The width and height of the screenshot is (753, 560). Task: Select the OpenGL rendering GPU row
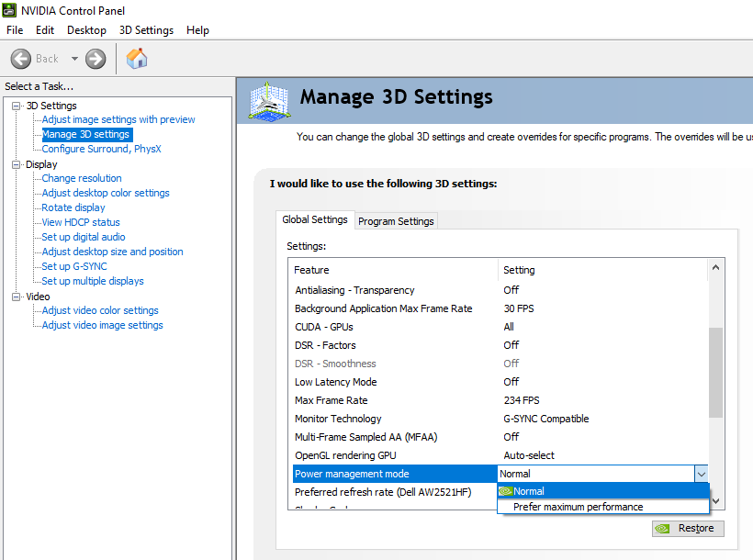(x=500, y=455)
